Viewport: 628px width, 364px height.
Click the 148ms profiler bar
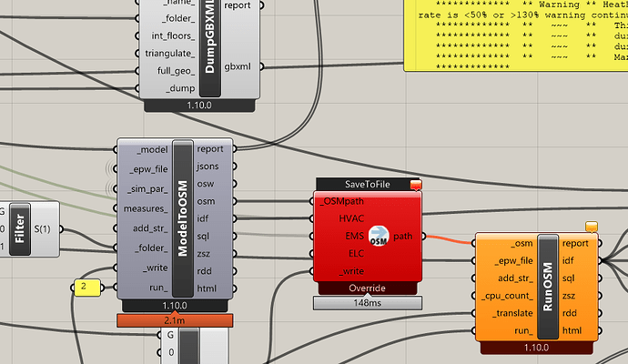(x=368, y=303)
